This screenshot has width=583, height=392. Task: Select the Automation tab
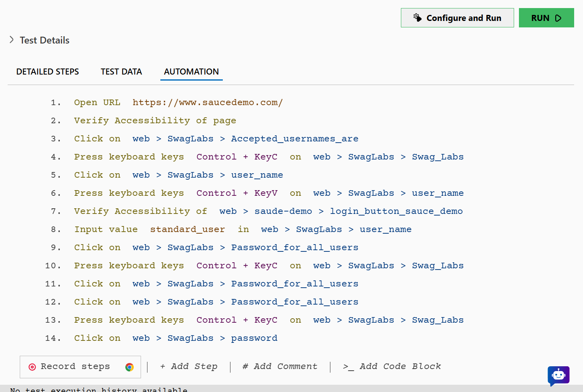[191, 72]
